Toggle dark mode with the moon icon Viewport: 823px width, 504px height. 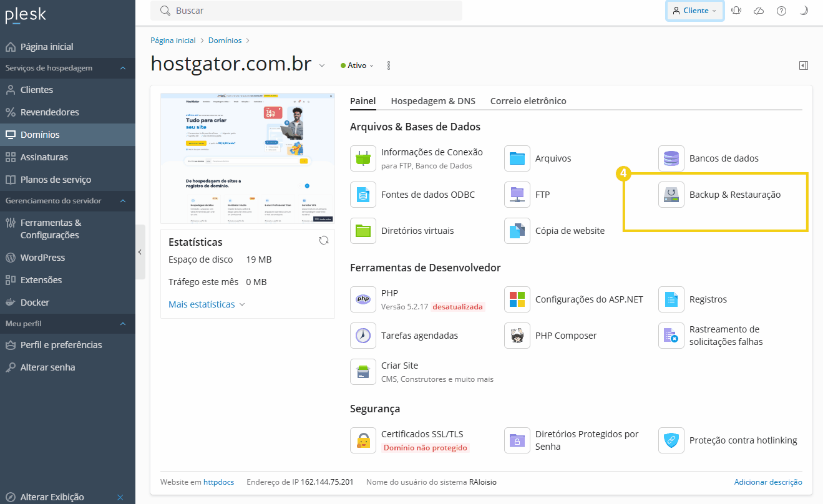804,11
